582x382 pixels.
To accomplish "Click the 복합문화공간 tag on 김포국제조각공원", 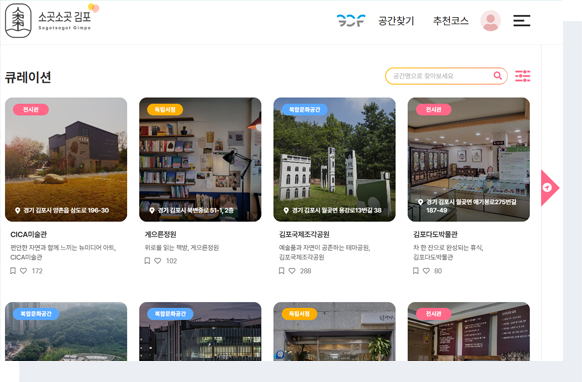I will [305, 110].
